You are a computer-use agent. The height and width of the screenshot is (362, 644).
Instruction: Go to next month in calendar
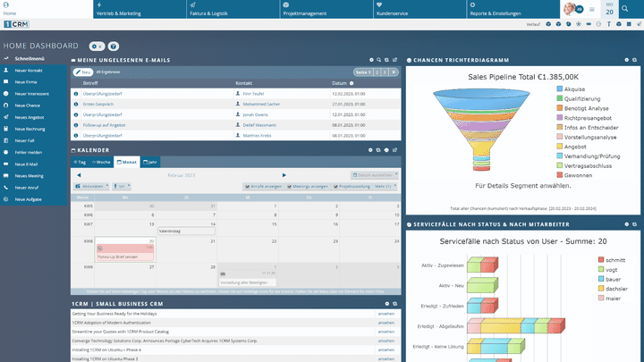click(x=284, y=175)
